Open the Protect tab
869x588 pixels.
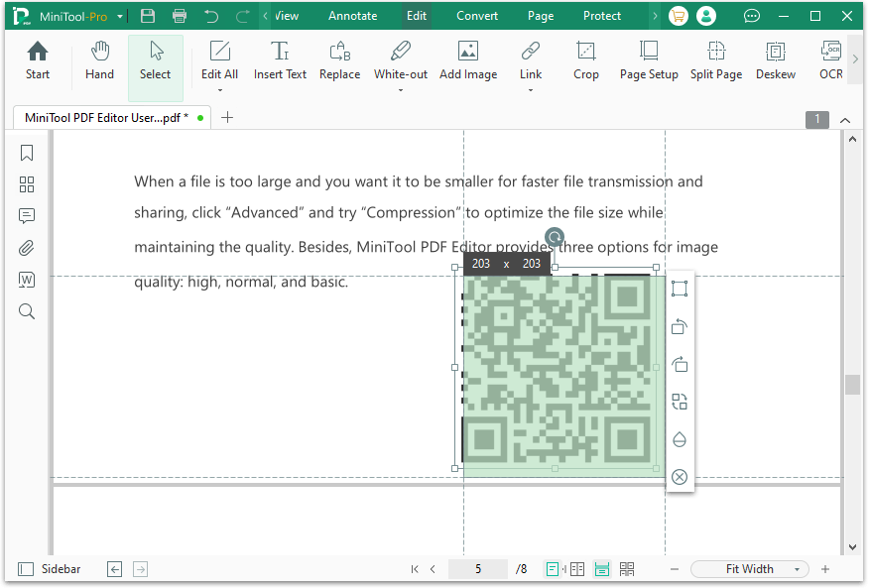click(602, 16)
